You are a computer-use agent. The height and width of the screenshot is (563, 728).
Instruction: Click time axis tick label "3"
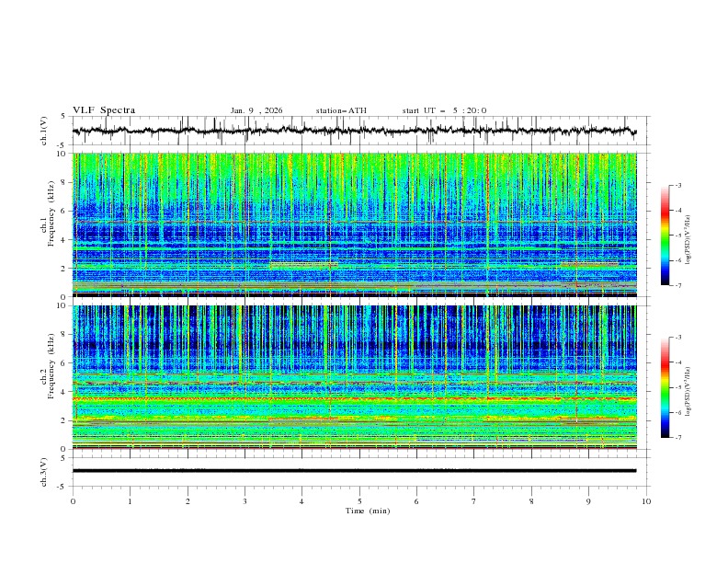coord(245,501)
